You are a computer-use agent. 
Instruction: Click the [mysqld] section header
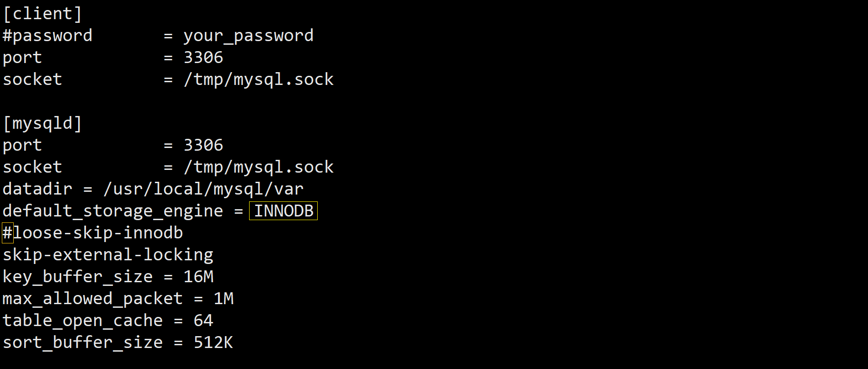pyautogui.click(x=43, y=123)
